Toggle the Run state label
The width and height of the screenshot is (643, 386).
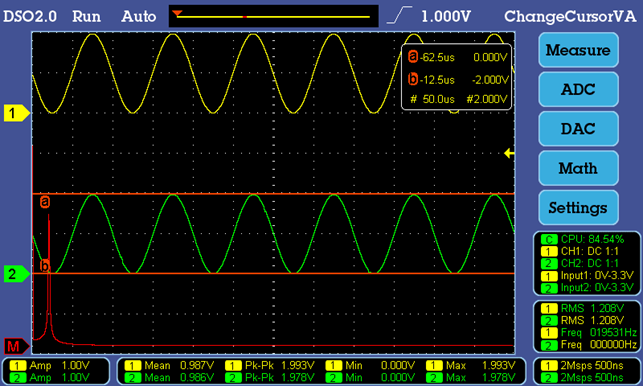87,16
